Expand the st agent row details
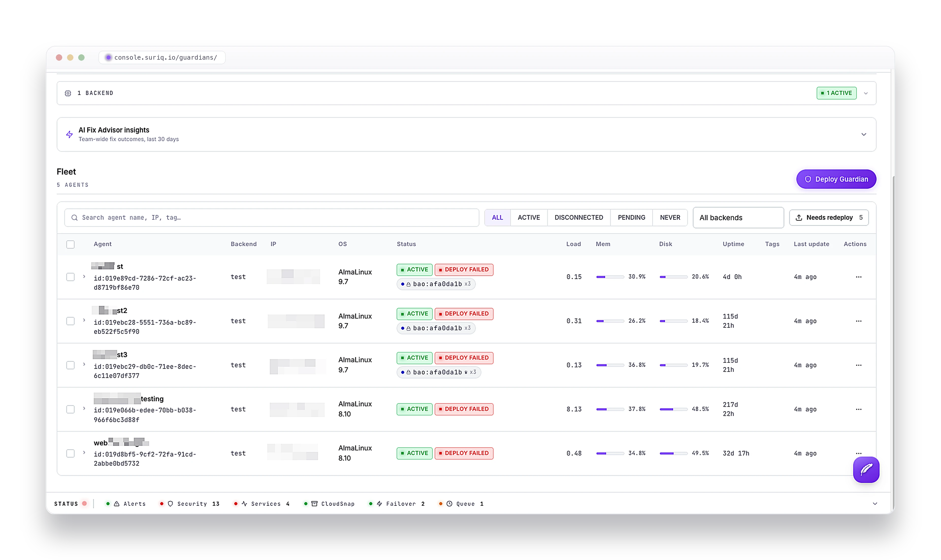The width and height of the screenshot is (941, 560). point(84,277)
